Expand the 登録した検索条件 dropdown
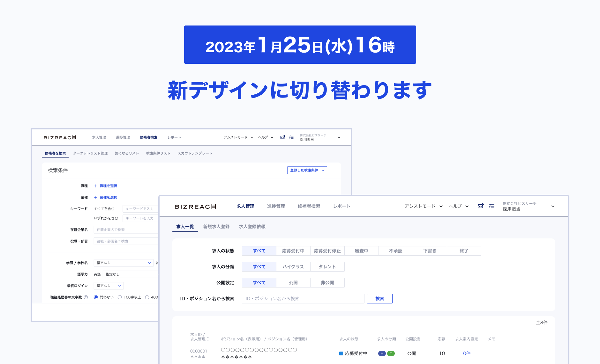The height and width of the screenshot is (364, 600). click(x=307, y=170)
